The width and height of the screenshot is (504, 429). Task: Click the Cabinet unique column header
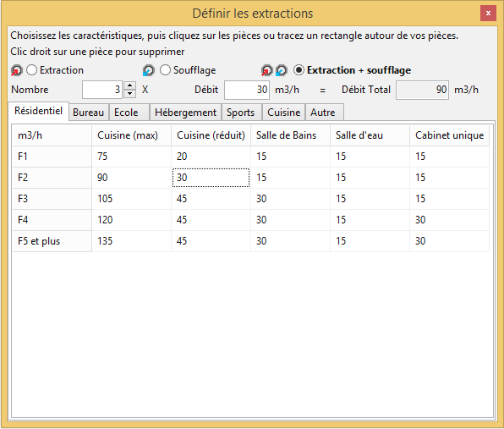(x=449, y=135)
